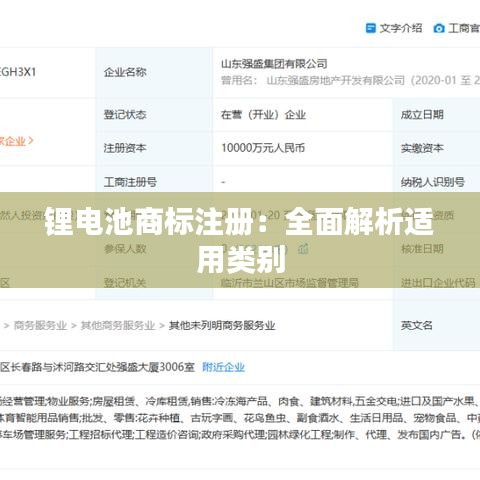Click the headline 锂电池商标注册 banner text

click(240, 239)
